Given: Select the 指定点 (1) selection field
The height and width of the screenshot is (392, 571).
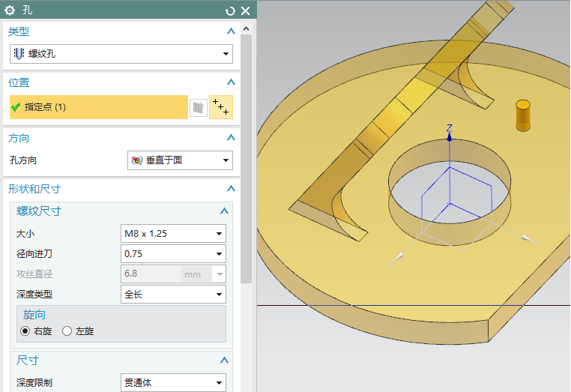Looking at the screenshot, I should point(99,107).
